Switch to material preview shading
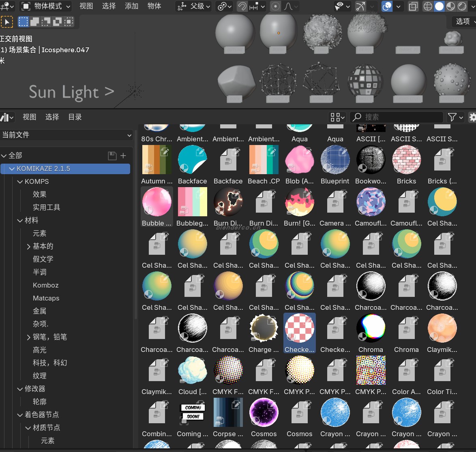The height and width of the screenshot is (452, 476). pos(450,6)
